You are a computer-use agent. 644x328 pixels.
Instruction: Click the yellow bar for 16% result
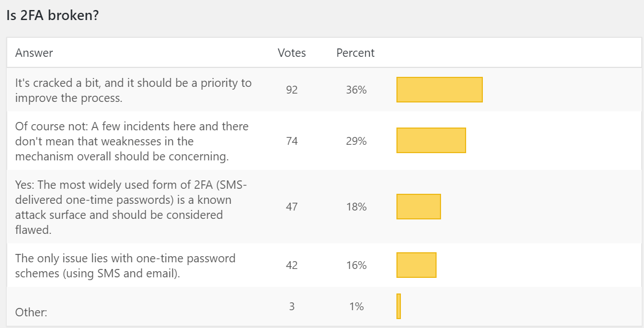click(x=417, y=265)
